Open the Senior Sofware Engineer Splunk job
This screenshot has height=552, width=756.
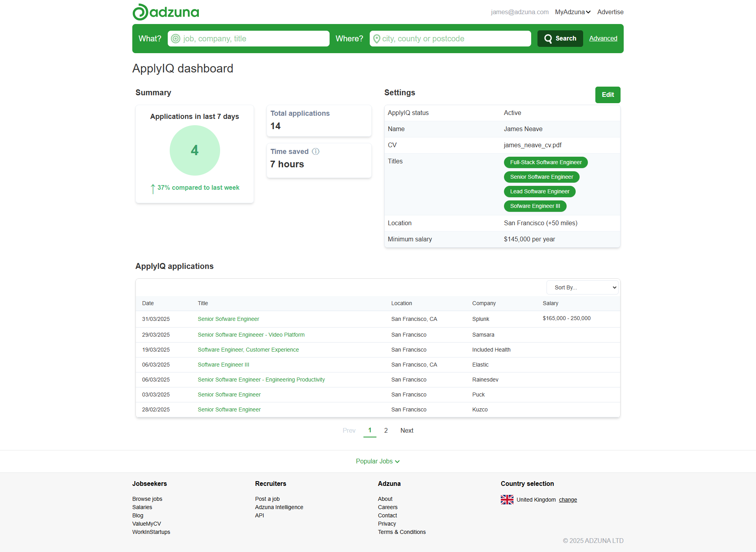tap(228, 319)
